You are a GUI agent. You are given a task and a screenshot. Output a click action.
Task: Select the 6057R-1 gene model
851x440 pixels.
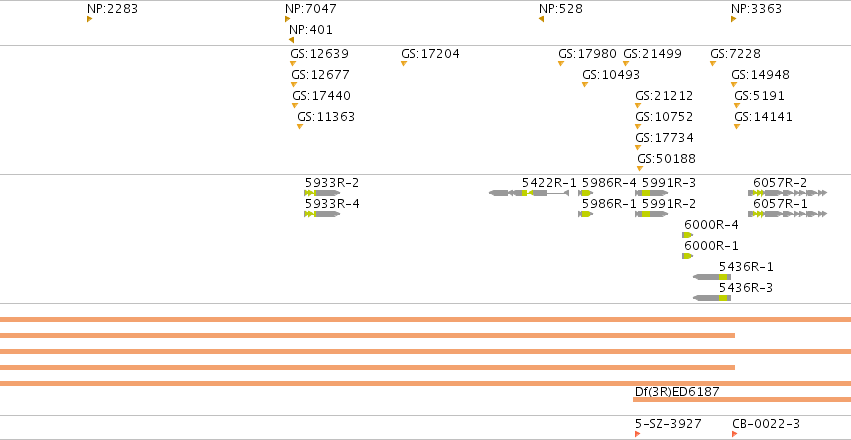[x=788, y=214]
